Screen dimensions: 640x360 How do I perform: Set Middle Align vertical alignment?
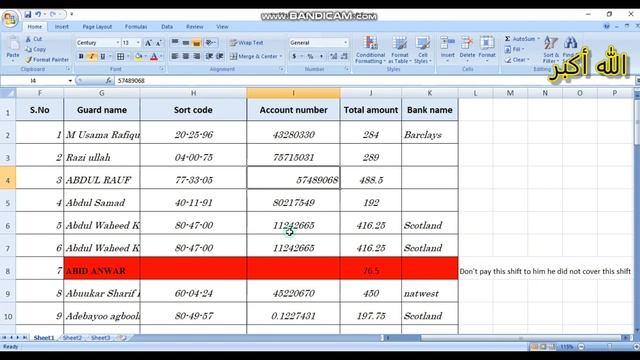tap(186, 42)
